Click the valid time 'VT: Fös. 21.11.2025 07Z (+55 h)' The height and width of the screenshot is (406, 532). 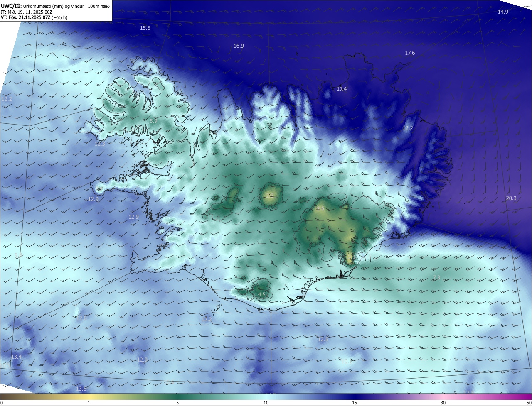coord(34,17)
